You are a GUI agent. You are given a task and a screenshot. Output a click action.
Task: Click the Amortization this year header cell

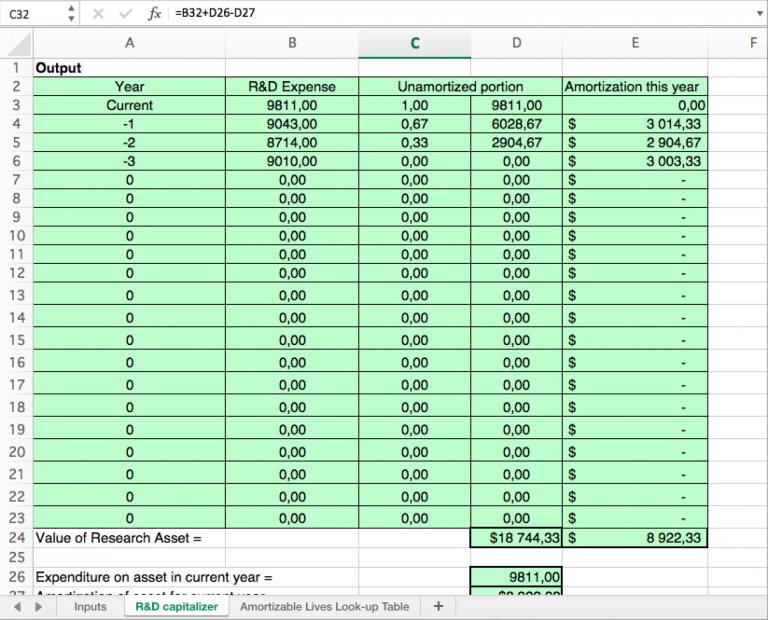click(635, 87)
